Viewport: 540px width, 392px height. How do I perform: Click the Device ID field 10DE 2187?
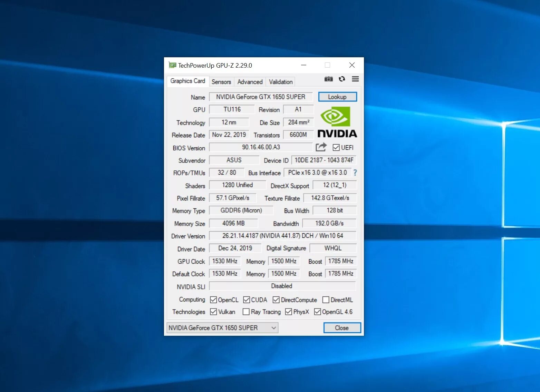coord(324,160)
